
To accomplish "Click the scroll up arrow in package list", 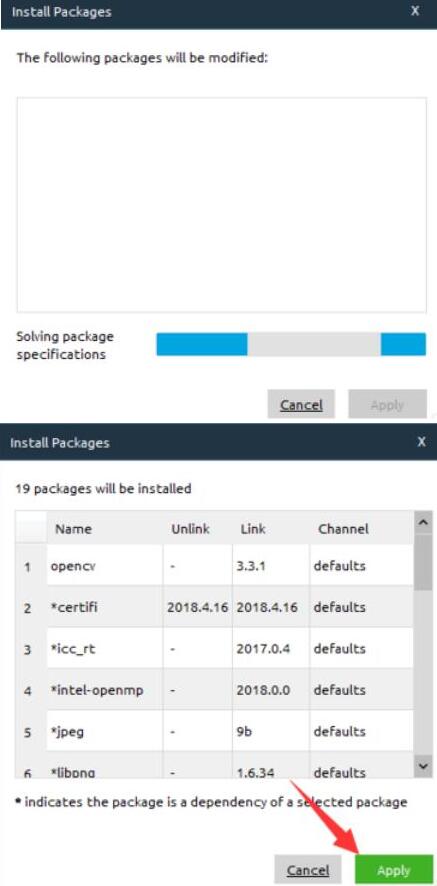I will 423,523.
